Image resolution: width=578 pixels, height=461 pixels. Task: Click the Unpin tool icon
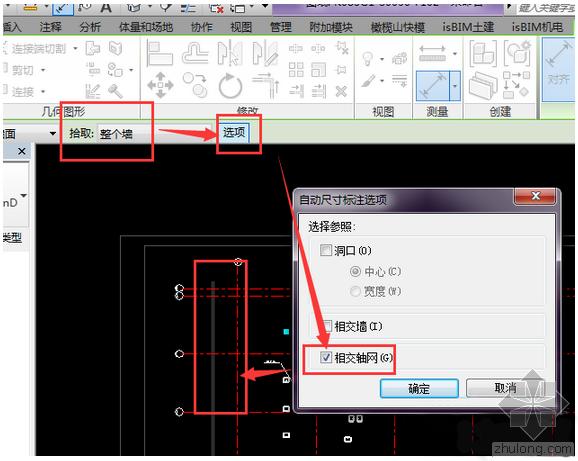[x=341, y=48]
